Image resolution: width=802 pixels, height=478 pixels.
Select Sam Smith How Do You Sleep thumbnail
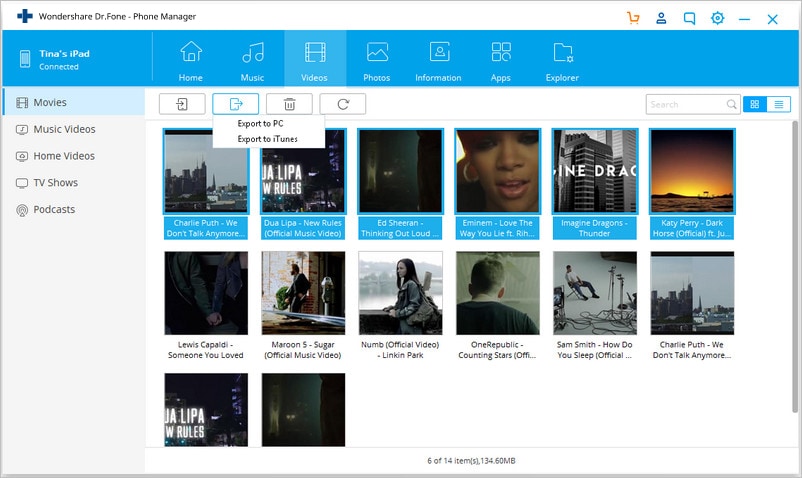click(x=595, y=293)
